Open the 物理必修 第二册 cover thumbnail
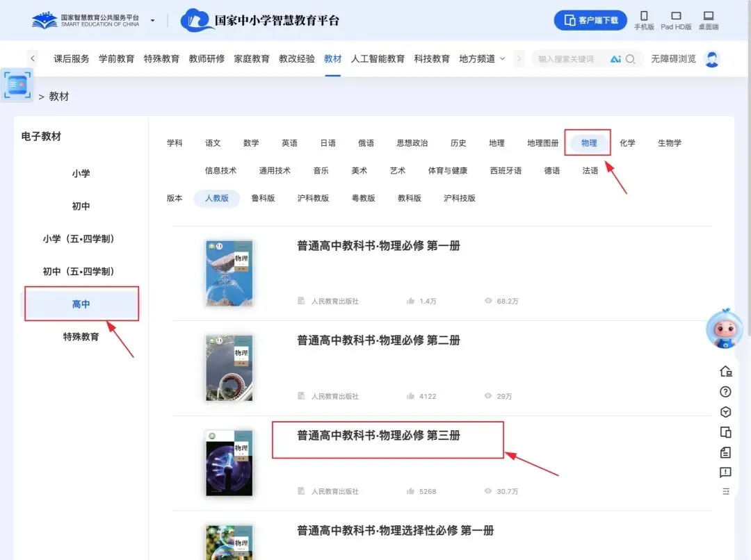 (x=229, y=368)
